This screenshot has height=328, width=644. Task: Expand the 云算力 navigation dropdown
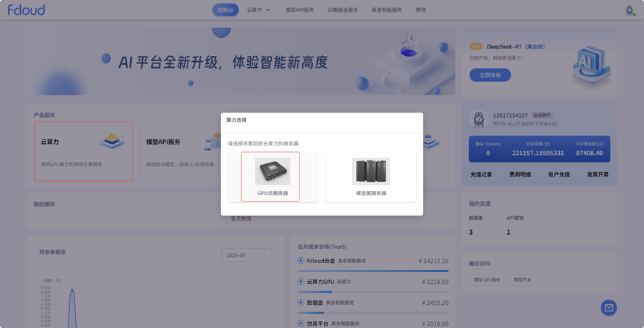click(x=258, y=10)
